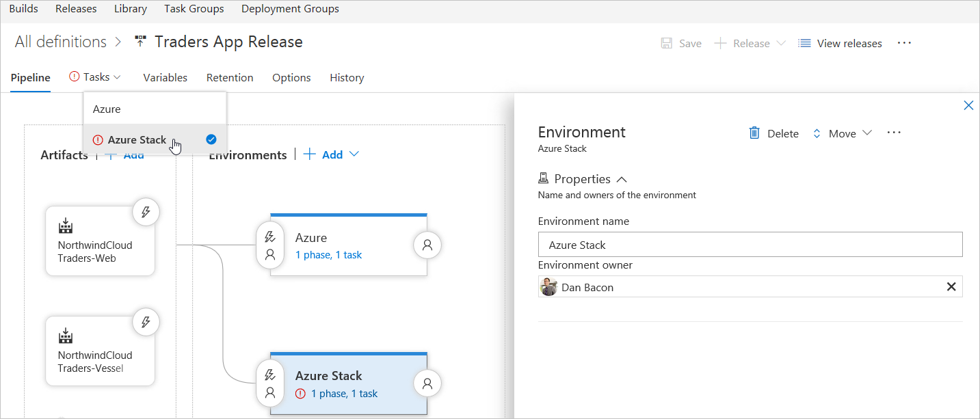
Task: Click the Tasks tab error icon
Action: coord(75,77)
